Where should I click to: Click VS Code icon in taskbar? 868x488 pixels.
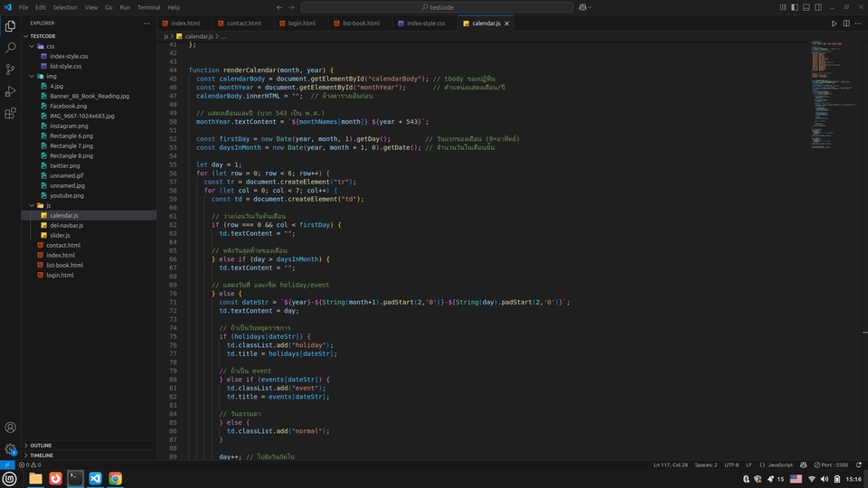pyautogui.click(x=95, y=479)
